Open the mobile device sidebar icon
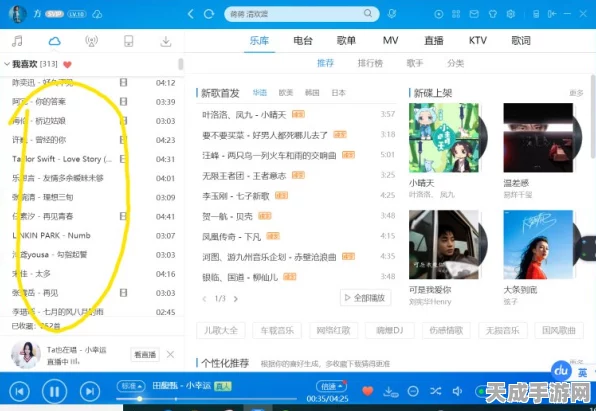Image resolution: width=596 pixels, height=411 pixels. pyautogui.click(x=128, y=41)
